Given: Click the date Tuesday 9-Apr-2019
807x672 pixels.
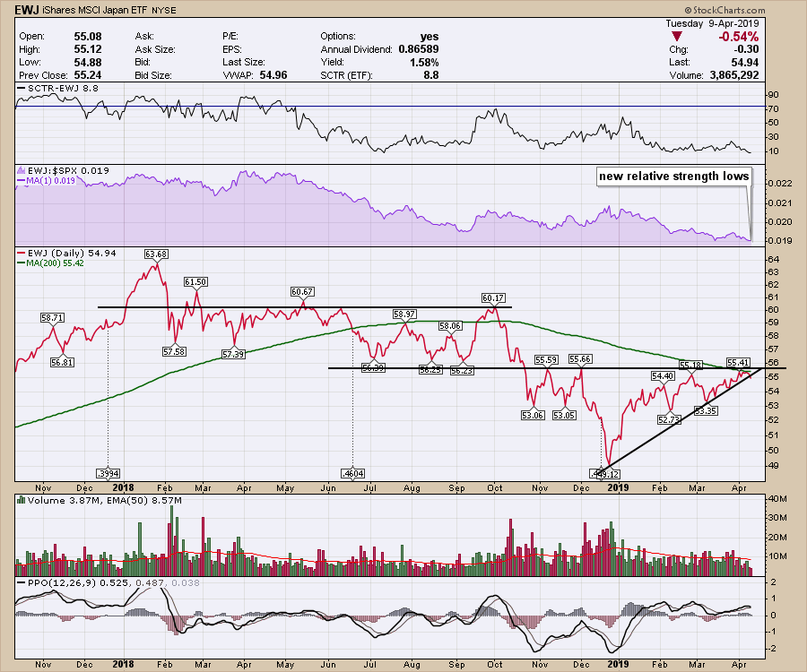Looking at the screenshot, I should point(712,23).
